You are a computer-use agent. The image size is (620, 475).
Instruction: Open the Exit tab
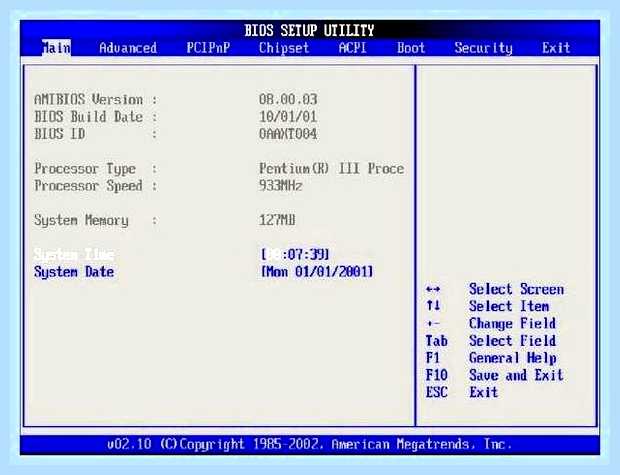point(556,48)
